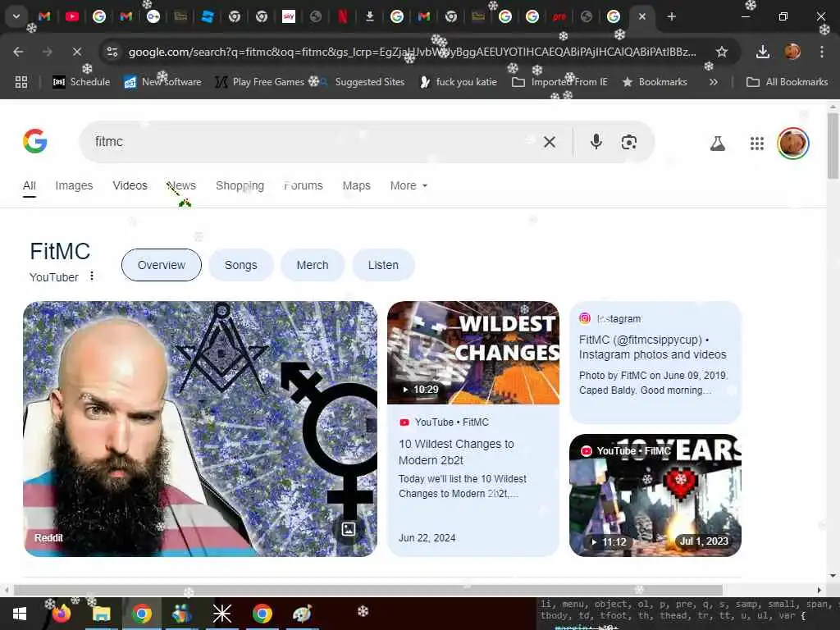Click the right scroll arrow on horizontal scrollbar

click(x=819, y=591)
